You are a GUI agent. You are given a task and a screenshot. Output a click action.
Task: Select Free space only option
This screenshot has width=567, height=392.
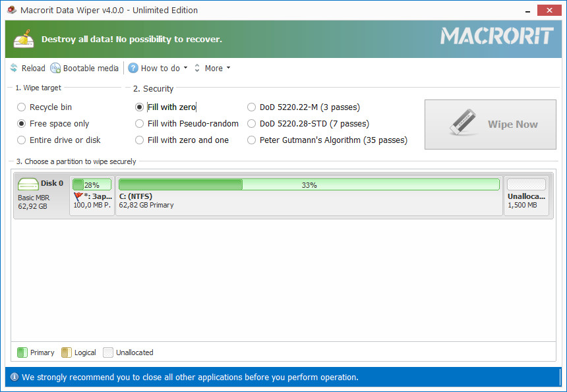click(53, 124)
